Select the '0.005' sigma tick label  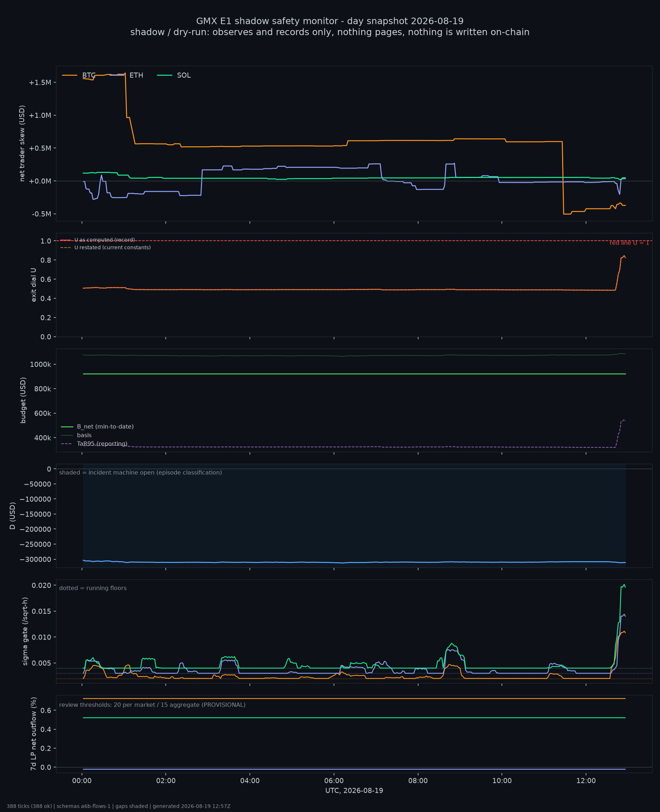(x=41, y=663)
